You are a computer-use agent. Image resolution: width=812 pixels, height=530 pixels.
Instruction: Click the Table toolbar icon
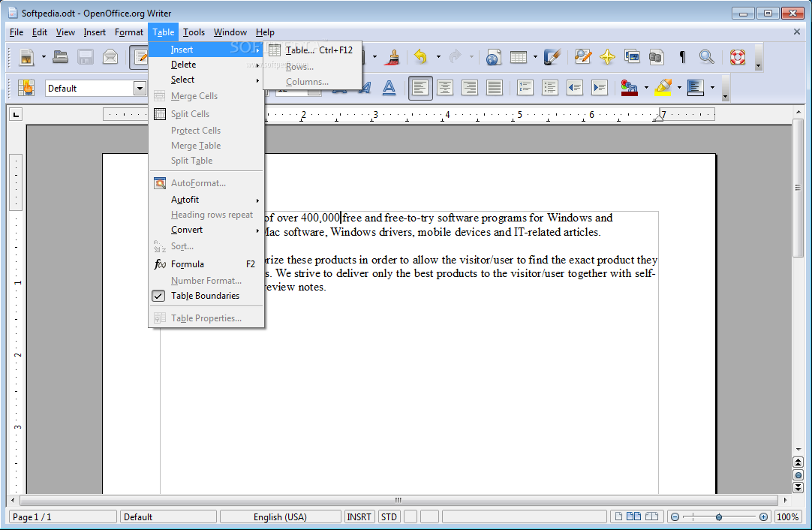518,57
